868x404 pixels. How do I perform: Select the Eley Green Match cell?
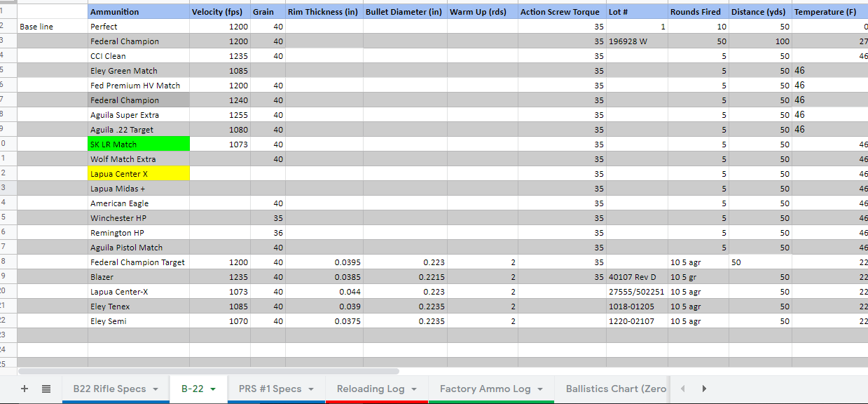point(139,71)
